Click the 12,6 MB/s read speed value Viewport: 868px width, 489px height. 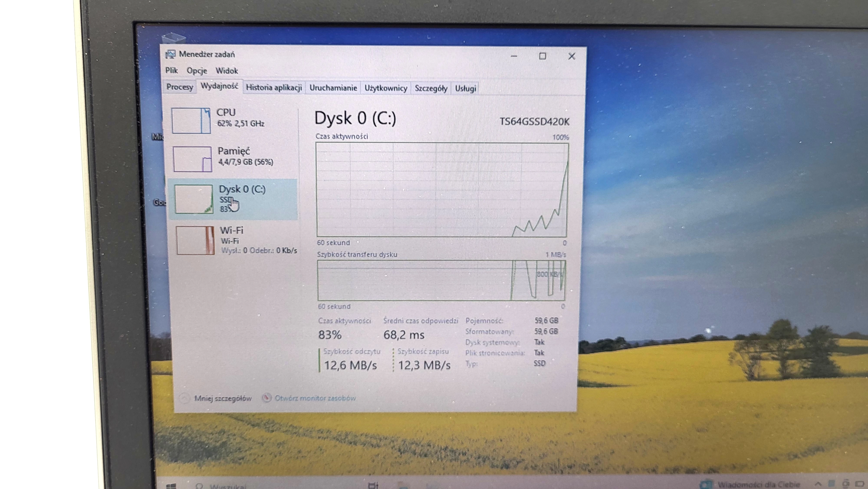tap(350, 365)
